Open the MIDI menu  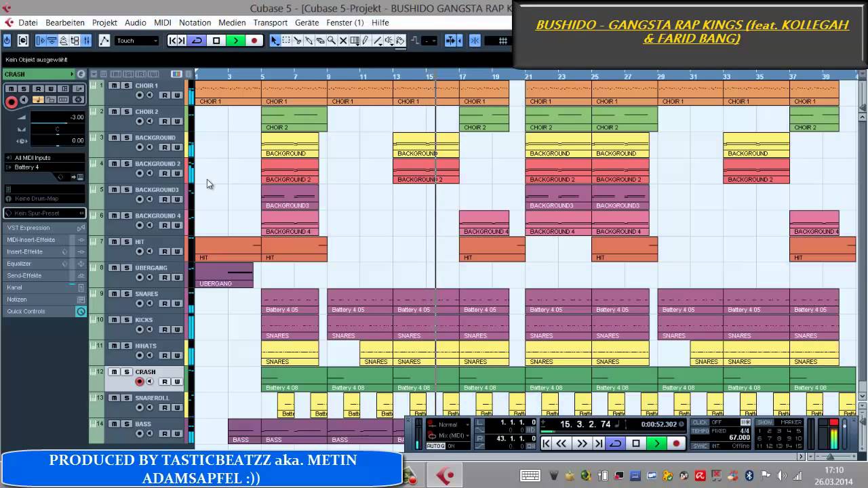(163, 22)
